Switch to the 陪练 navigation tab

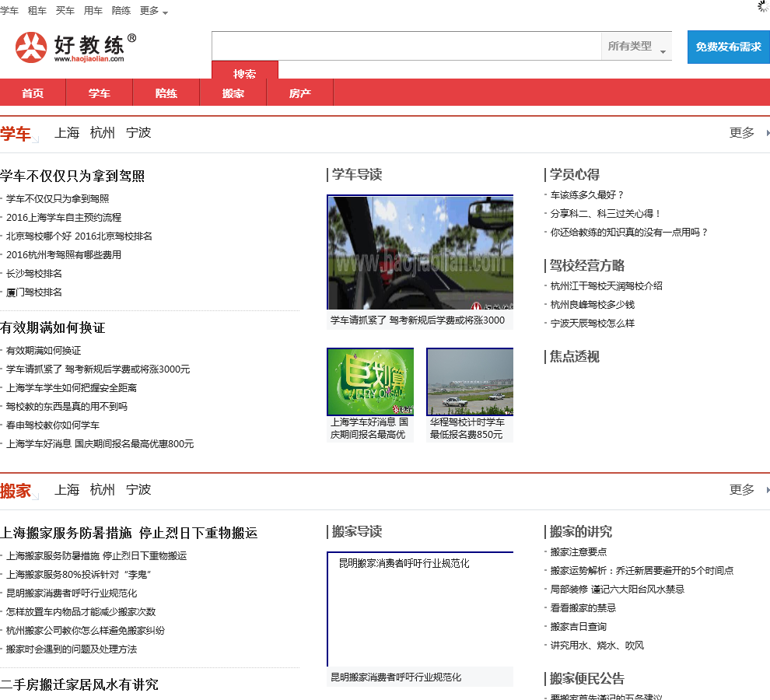click(x=166, y=93)
